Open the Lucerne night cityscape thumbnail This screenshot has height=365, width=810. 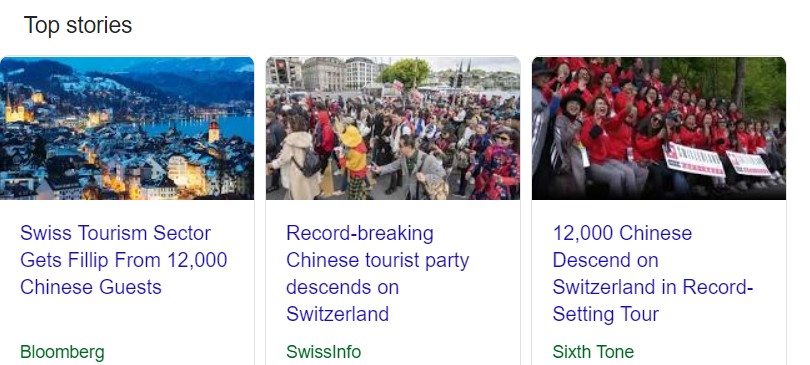127,128
